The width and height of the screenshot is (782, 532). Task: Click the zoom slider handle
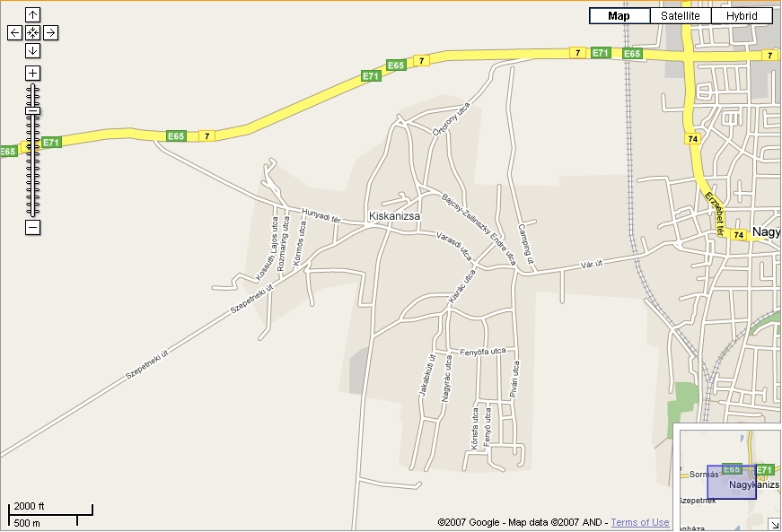(x=33, y=110)
